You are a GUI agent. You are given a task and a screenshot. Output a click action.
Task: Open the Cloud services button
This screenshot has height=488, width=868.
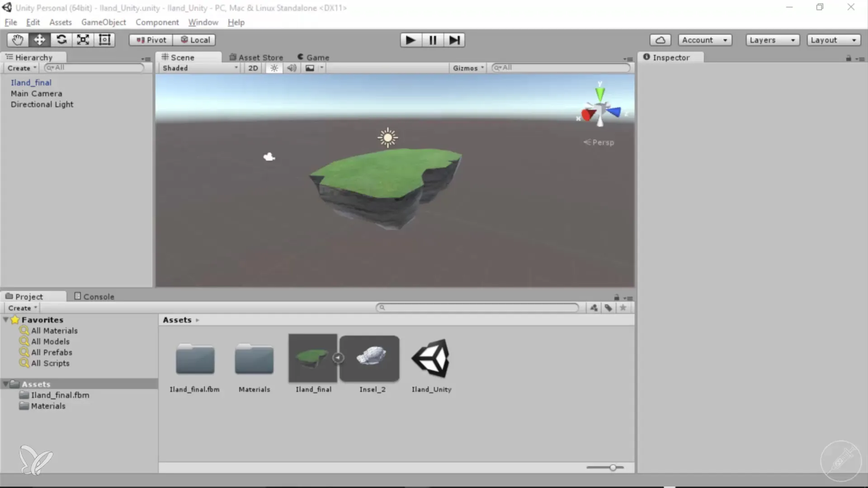(x=660, y=40)
